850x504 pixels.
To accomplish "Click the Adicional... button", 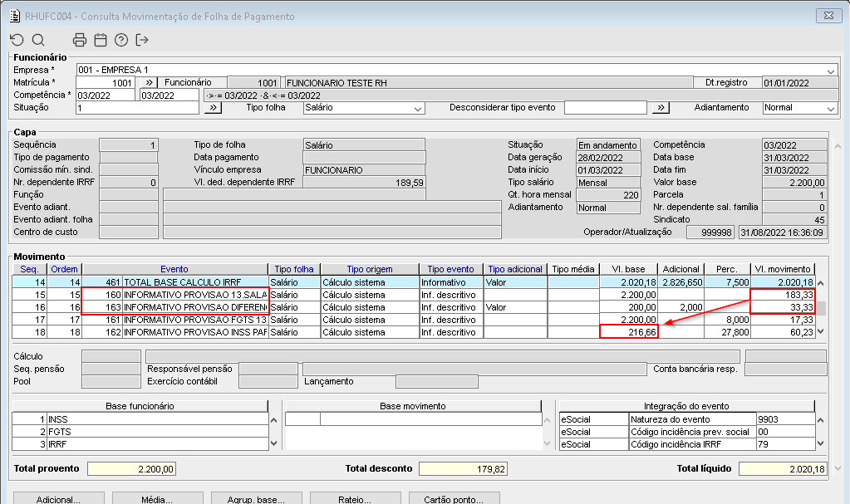I will click(x=58, y=500).
